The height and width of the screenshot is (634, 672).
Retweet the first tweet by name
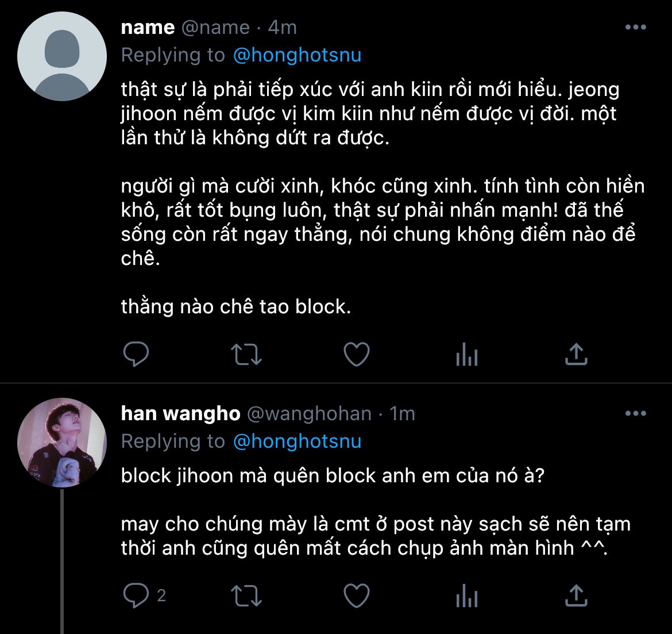pyautogui.click(x=246, y=355)
